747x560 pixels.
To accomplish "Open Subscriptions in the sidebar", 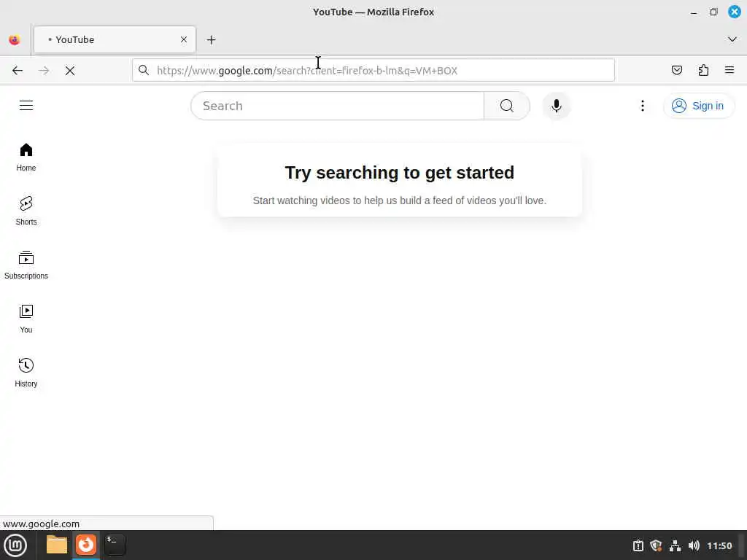I will click(26, 265).
